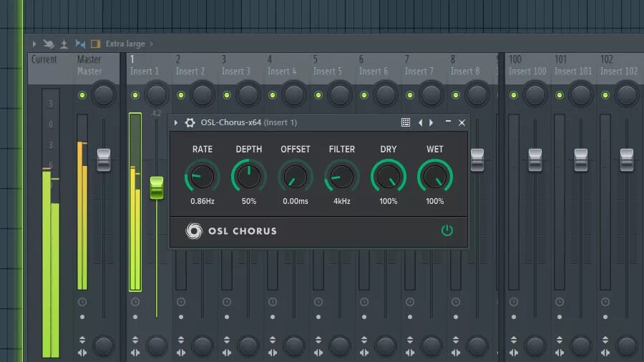Click the OSL Chorus swirl logo
The image size is (644, 362).
194,230
